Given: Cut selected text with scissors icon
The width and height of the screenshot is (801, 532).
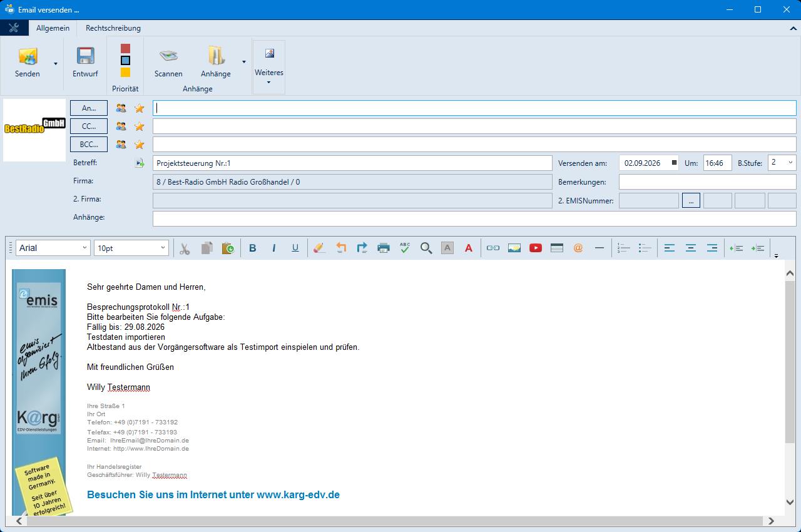Looking at the screenshot, I should point(185,248).
